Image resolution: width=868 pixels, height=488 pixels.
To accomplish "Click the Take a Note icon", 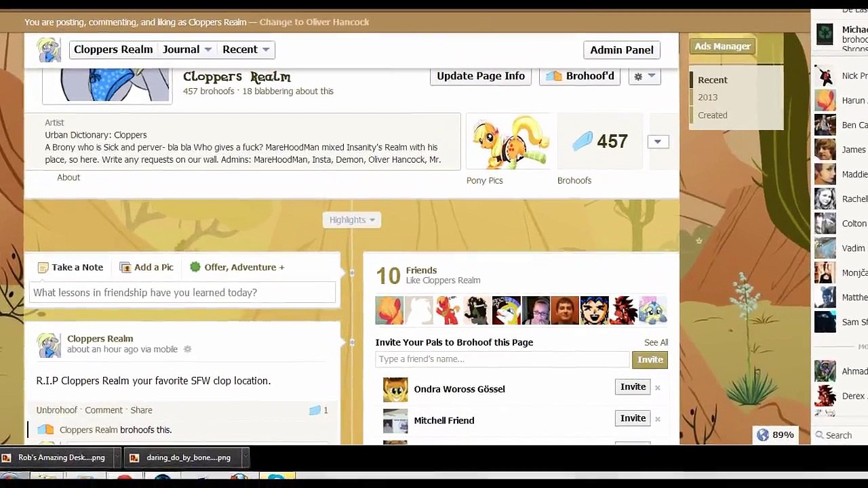I will pyautogui.click(x=43, y=267).
